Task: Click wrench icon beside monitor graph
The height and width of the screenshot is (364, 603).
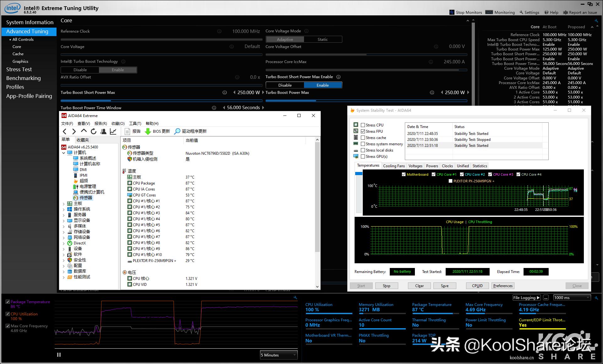Action: click(295, 297)
